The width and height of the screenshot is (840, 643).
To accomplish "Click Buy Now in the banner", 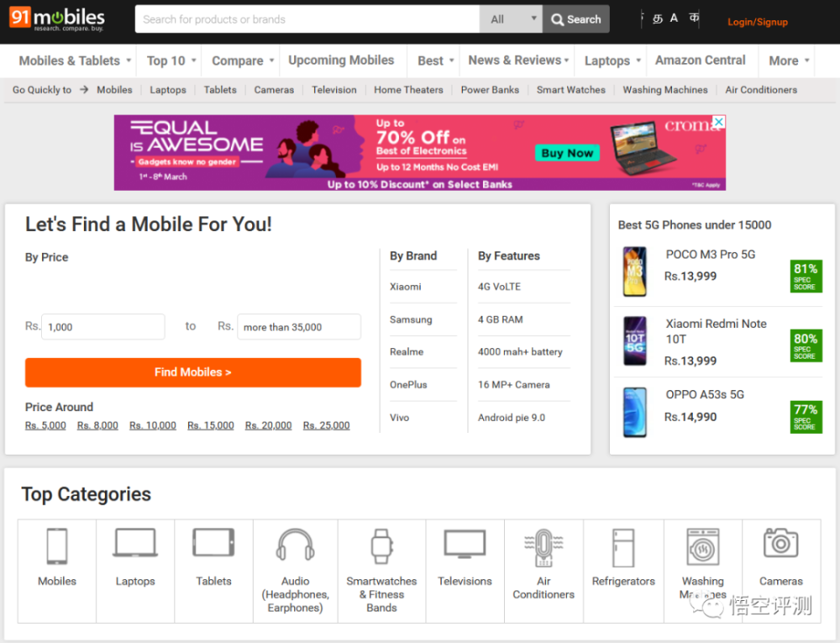I will [567, 153].
